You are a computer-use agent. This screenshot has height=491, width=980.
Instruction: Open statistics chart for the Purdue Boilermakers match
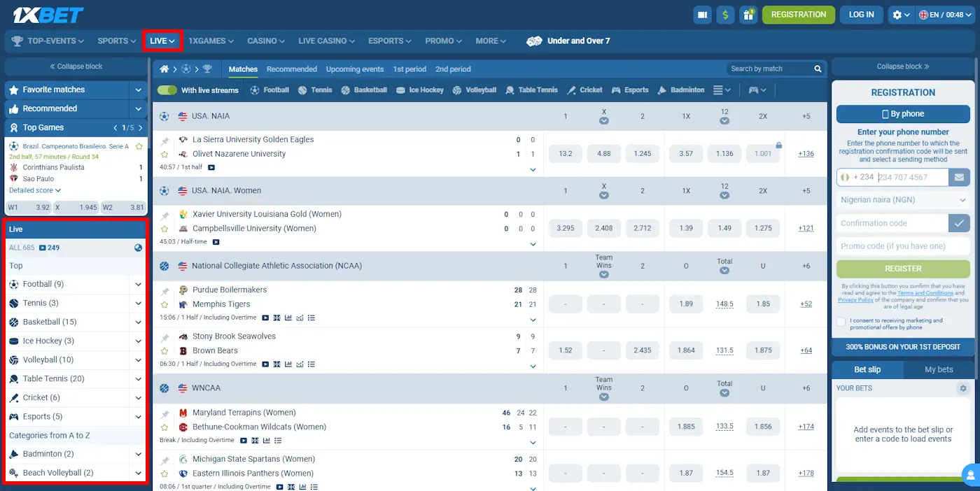pos(289,317)
